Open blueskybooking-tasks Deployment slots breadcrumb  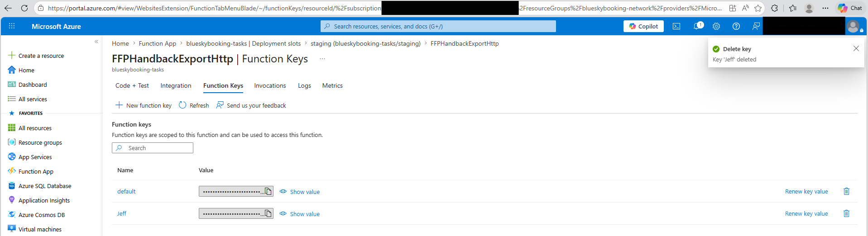[243, 43]
